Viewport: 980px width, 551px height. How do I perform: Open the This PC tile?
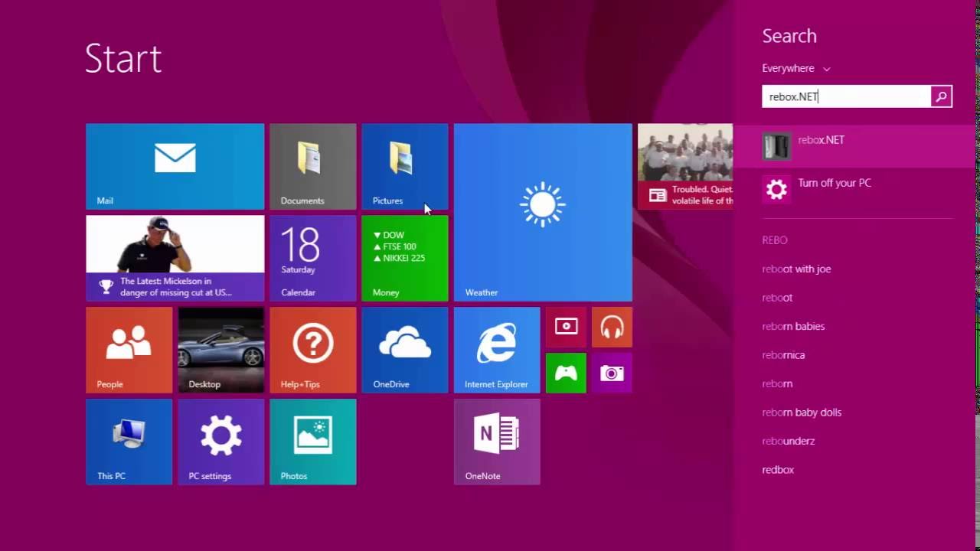tap(129, 442)
